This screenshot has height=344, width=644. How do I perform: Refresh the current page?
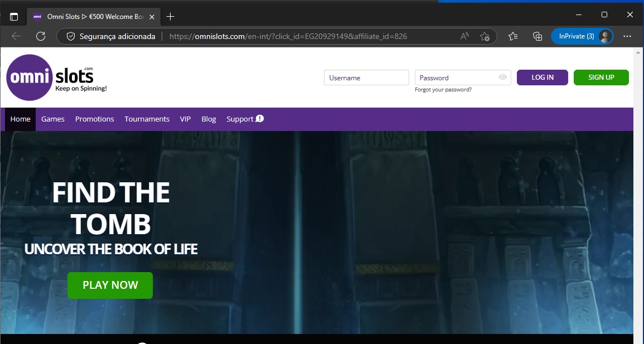pyautogui.click(x=40, y=36)
